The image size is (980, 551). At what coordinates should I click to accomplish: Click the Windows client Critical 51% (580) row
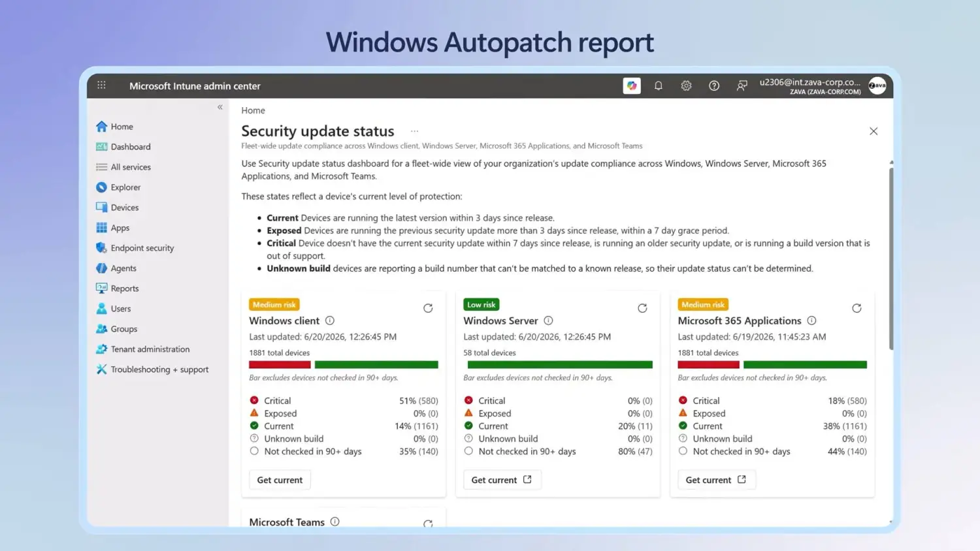tap(344, 401)
